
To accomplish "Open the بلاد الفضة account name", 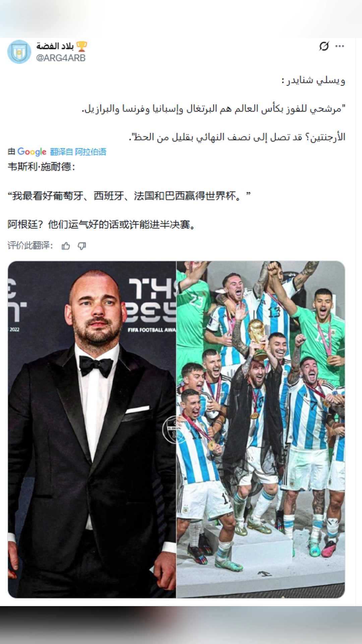I will [x=55, y=46].
